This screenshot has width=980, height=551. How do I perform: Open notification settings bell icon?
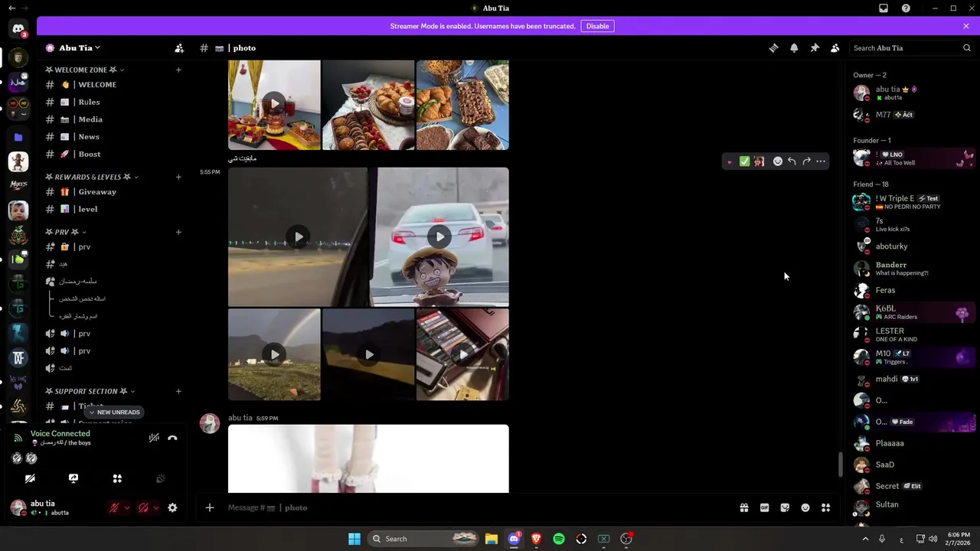[794, 47]
